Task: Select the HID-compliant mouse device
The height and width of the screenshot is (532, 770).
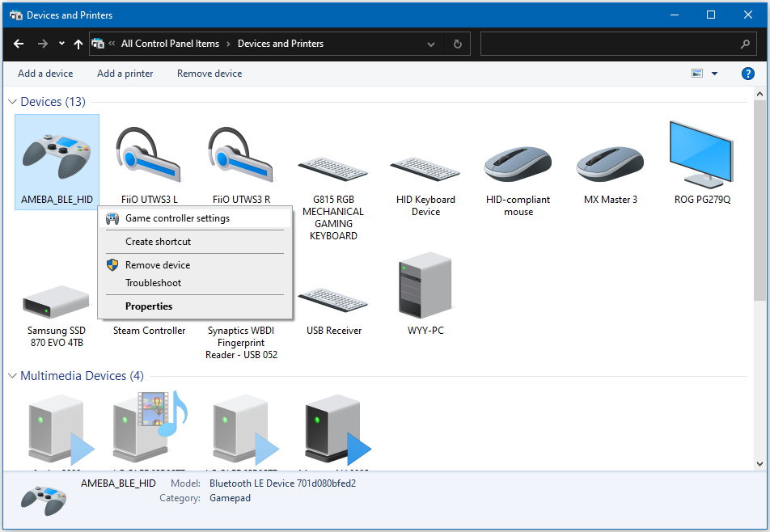Action: click(x=518, y=163)
